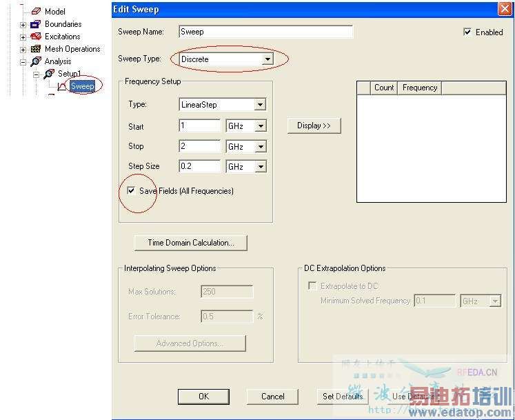Open the Stop frequency unit dropdown
This screenshot has width=515, height=420.
click(x=261, y=146)
